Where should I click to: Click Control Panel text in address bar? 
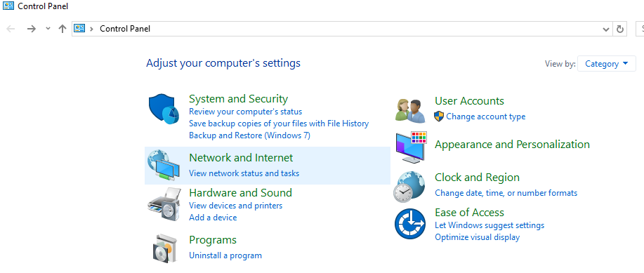[125, 29]
